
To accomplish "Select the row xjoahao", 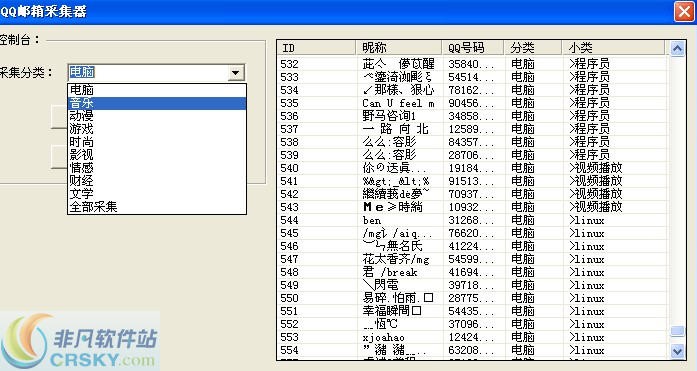I will (472, 337).
